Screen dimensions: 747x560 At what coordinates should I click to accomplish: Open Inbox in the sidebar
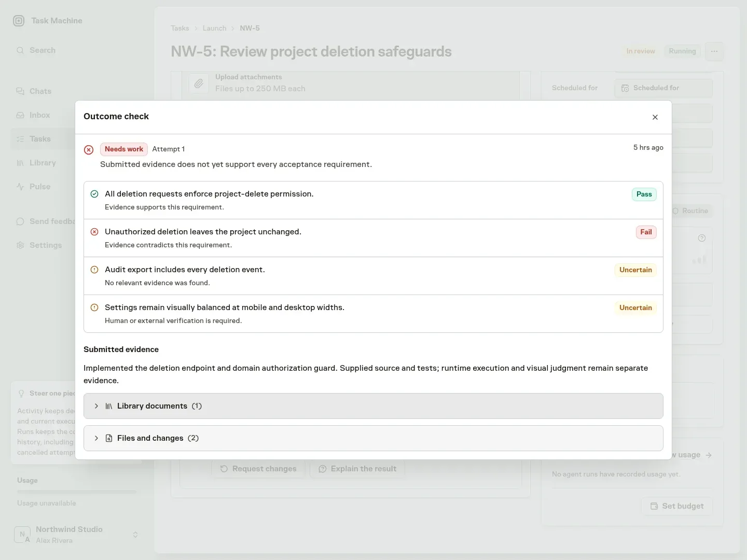(39, 115)
